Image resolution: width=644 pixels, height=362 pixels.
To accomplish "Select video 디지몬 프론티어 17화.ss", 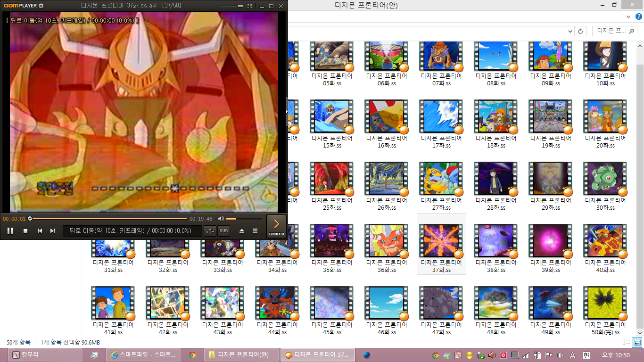I will tap(441, 124).
